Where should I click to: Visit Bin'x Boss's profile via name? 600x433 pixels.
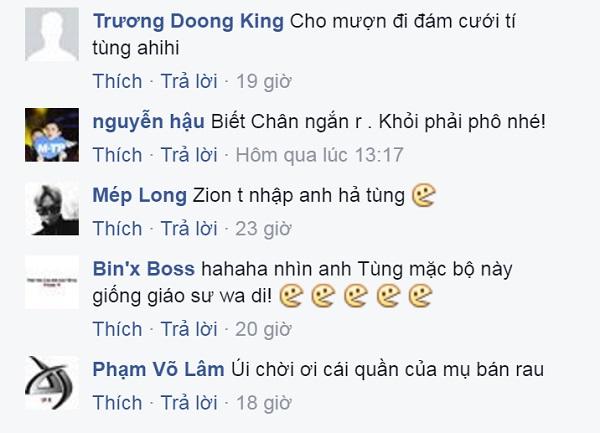(143, 269)
